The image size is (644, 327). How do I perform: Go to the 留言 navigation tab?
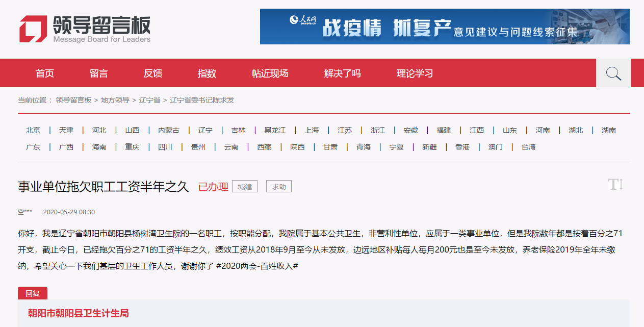[99, 73]
